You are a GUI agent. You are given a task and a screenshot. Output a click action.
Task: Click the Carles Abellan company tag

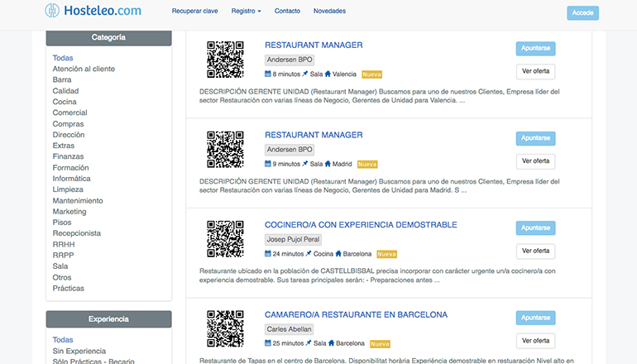click(290, 329)
